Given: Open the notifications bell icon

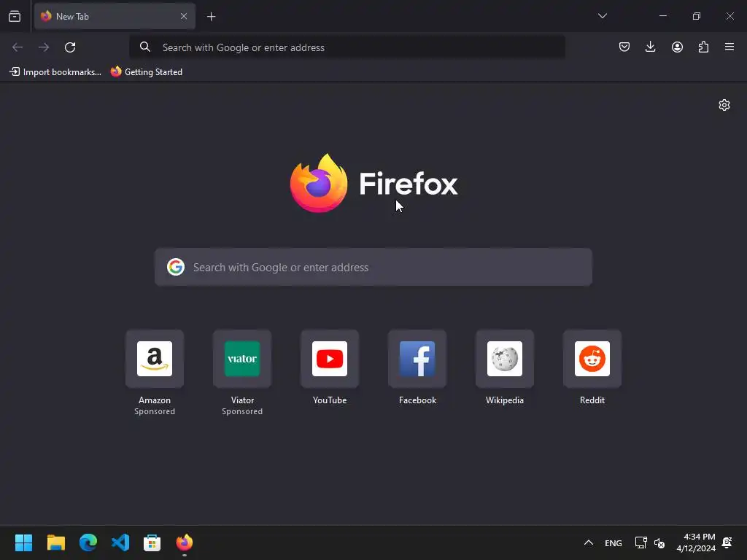Looking at the screenshot, I should click(727, 542).
